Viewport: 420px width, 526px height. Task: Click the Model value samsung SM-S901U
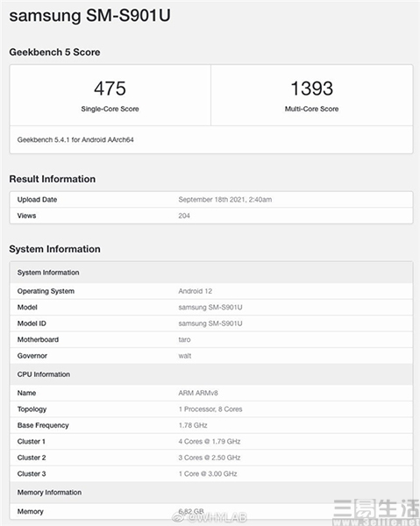(x=210, y=308)
